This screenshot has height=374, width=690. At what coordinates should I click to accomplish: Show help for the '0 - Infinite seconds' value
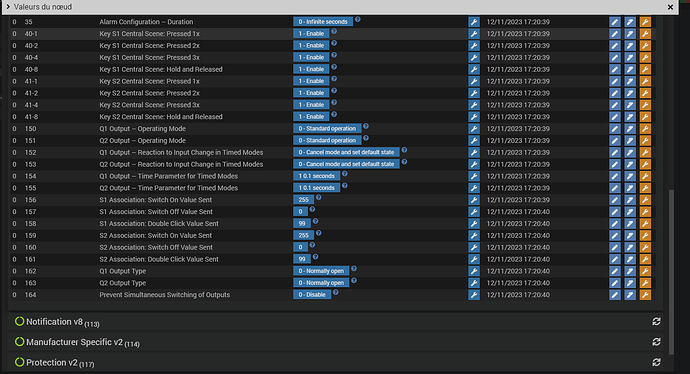click(x=358, y=19)
